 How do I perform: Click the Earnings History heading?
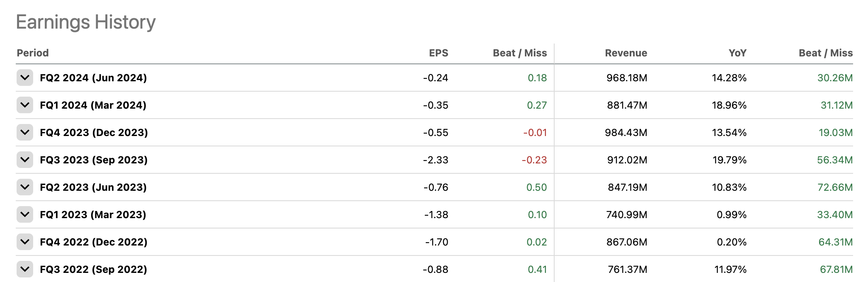coord(86,22)
